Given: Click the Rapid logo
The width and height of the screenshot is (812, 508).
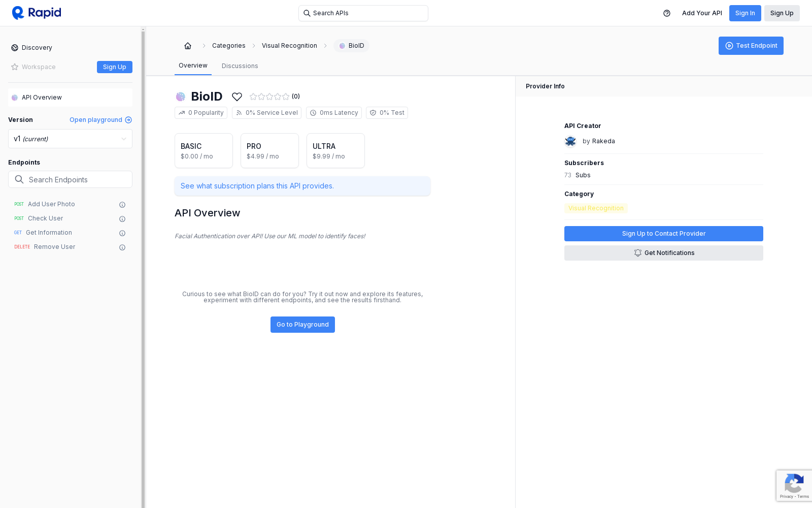Looking at the screenshot, I should pos(37,13).
